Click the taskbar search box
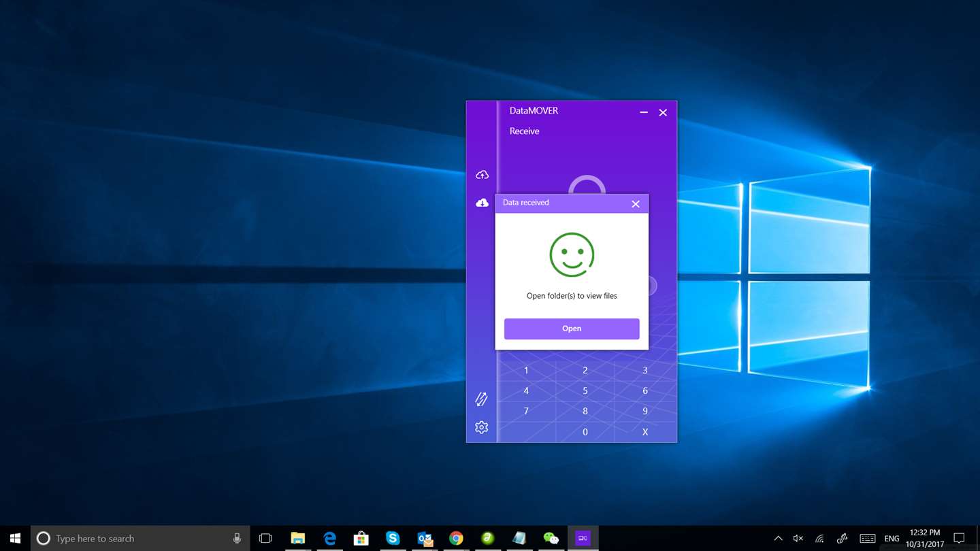Image resolution: width=980 pixels, height=551 pixels. [x=140, y=538]
